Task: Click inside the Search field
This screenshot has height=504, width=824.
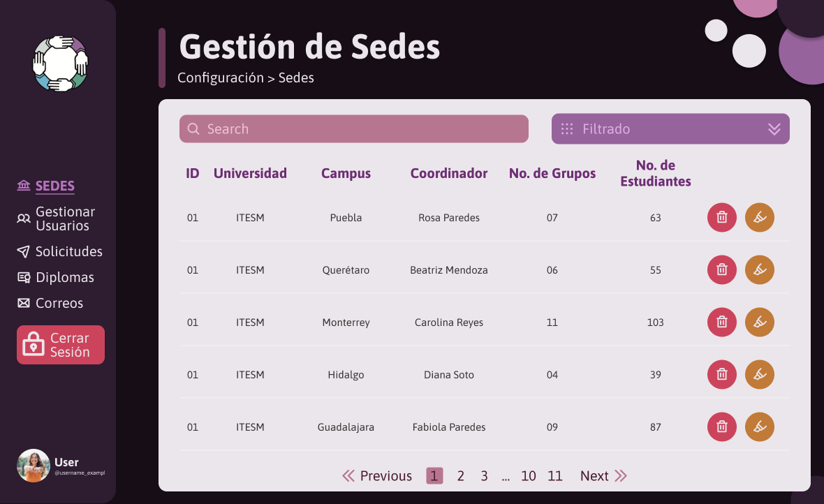Action: click(x=353, y=128)
